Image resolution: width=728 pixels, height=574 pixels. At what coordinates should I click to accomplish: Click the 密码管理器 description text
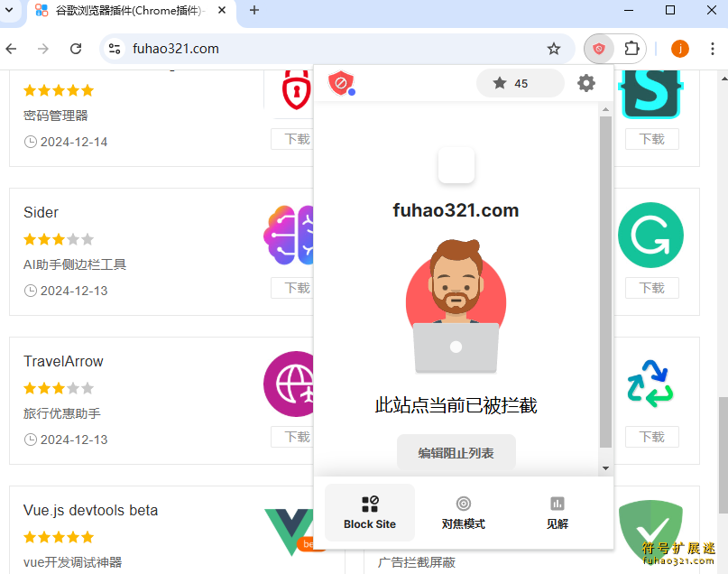click(56, 116)
